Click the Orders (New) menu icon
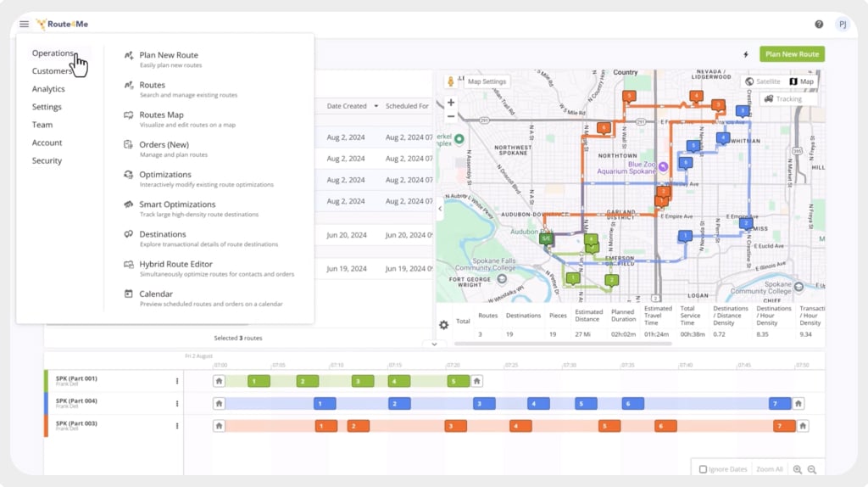 (x=129, y=144)
